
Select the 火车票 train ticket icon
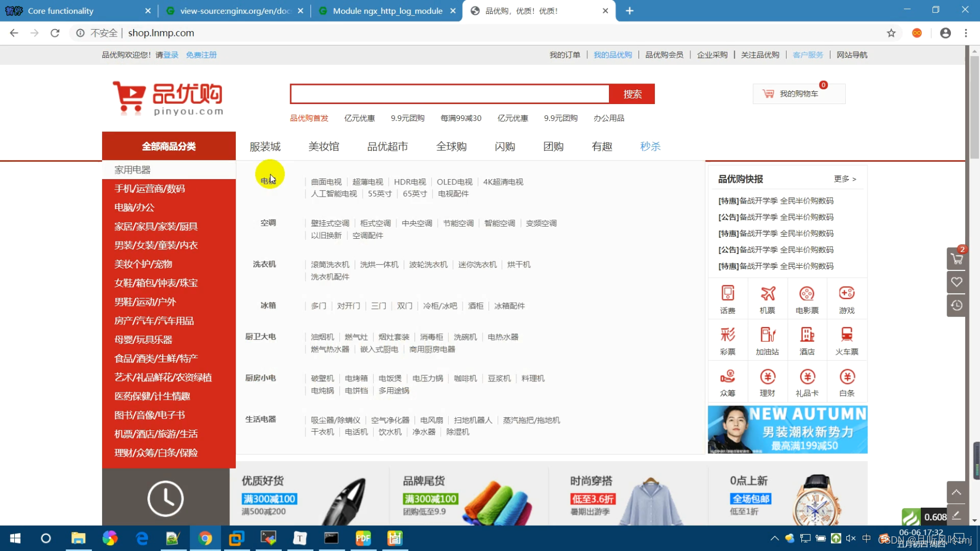[x=846, y=340]
